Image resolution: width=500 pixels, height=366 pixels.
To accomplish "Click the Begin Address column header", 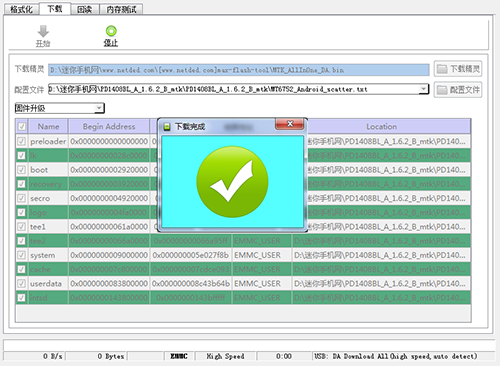I will pos(109,127).
